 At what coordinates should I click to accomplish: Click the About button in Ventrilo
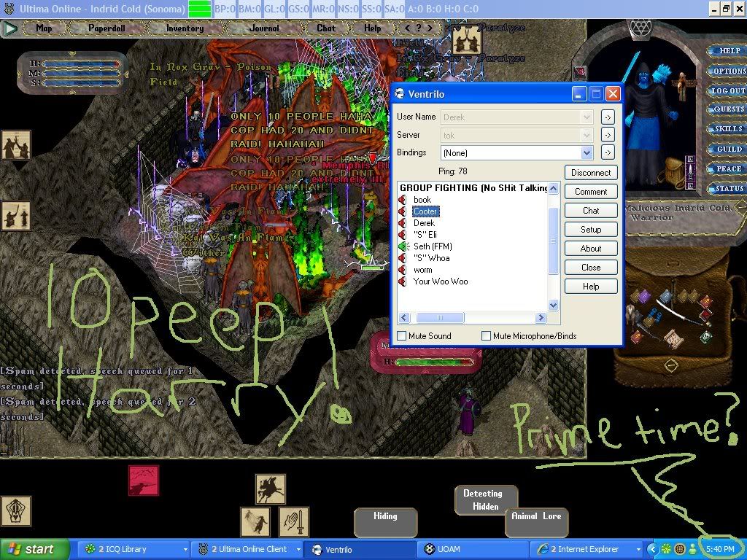point(591,249)
